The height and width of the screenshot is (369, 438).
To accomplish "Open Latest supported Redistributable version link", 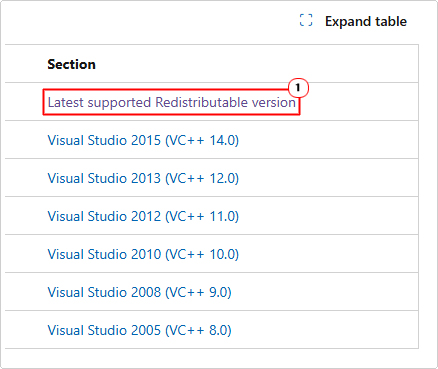I will (172, 102).
